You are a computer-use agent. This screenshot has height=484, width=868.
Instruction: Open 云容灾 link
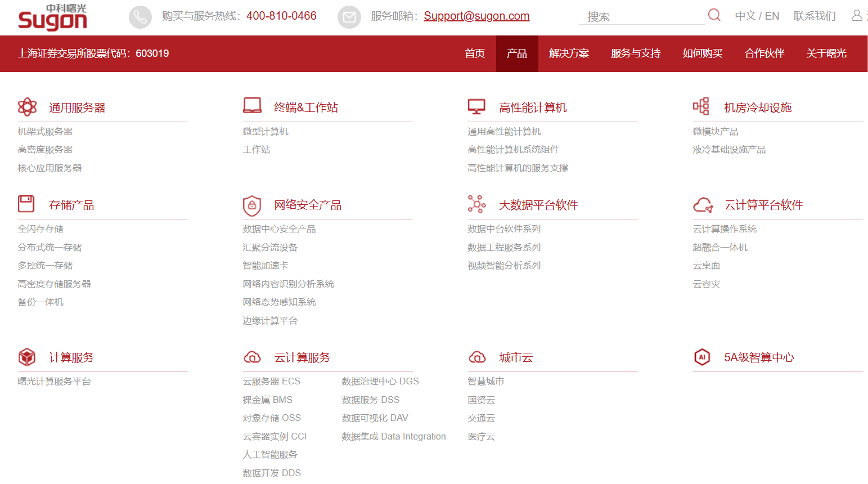tap(707, 284)
